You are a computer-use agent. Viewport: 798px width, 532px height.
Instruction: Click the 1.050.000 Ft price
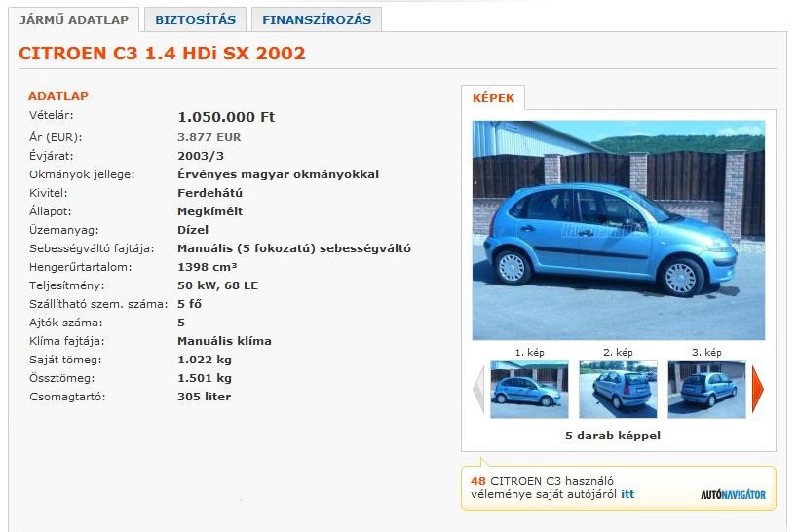coord(226,117)
